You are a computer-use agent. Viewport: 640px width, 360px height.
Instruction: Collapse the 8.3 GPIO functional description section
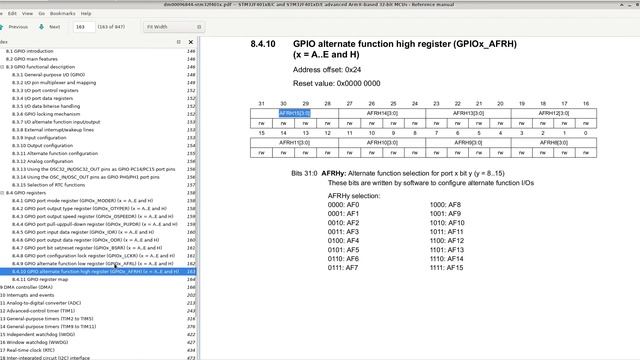[x=2, y=67]
